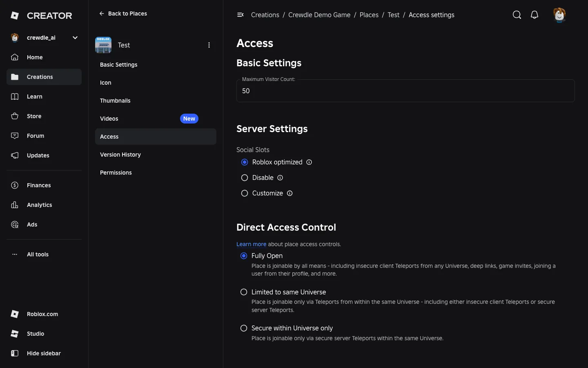
Task: Open Basic Settings section of Test
Action: 156,65
